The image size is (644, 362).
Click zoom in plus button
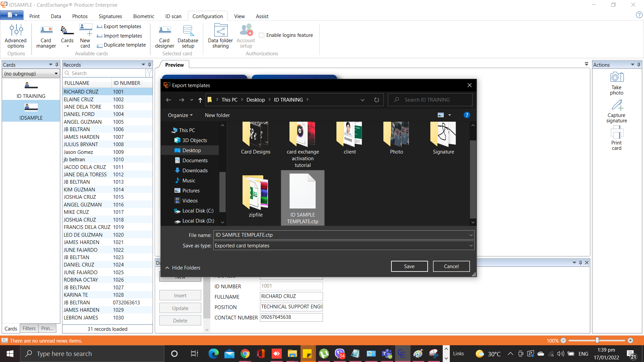point(630,340)
